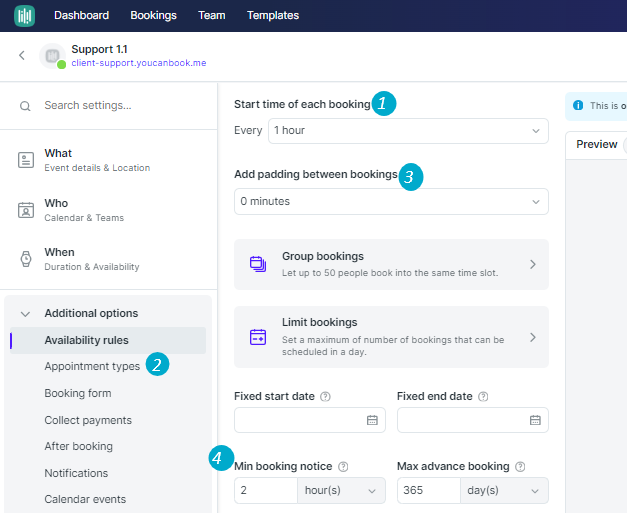Select Appointment types in the sidebar
The width and height of the screenshot is (627, 513).
click(92, 367)
